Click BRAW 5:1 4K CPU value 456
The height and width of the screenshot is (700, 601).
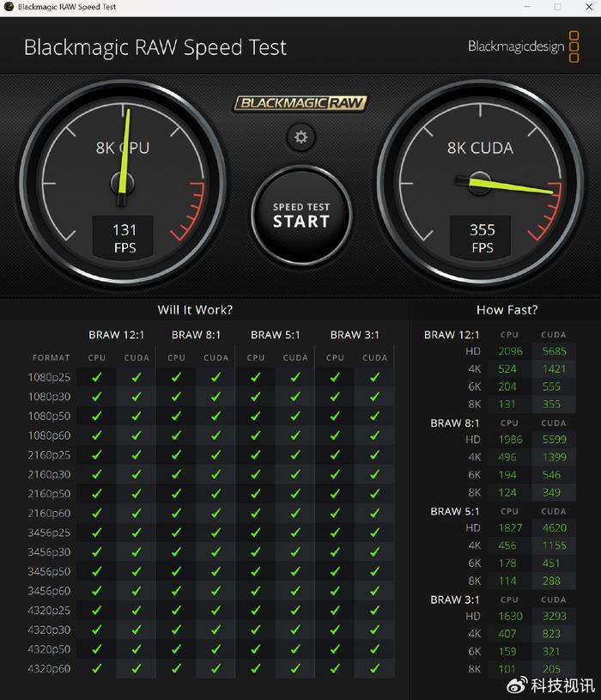[x=507, y=545]
